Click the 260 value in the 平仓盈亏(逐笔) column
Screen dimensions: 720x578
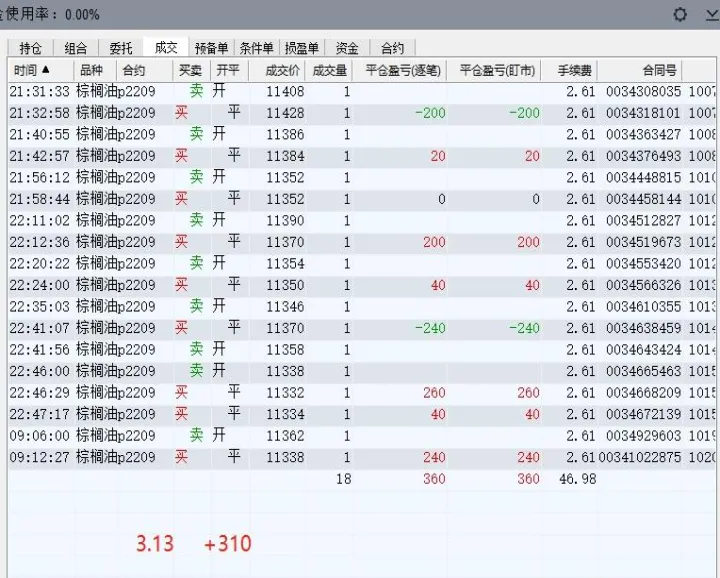pyautogui.click(x=434, y=393)
